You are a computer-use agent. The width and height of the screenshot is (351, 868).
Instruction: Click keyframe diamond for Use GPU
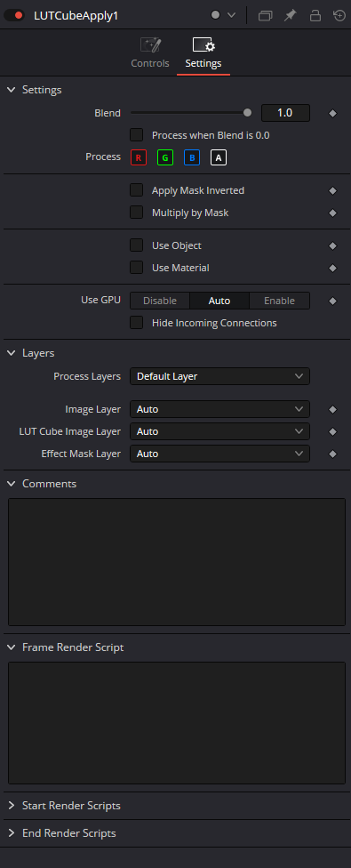(332, 301)
